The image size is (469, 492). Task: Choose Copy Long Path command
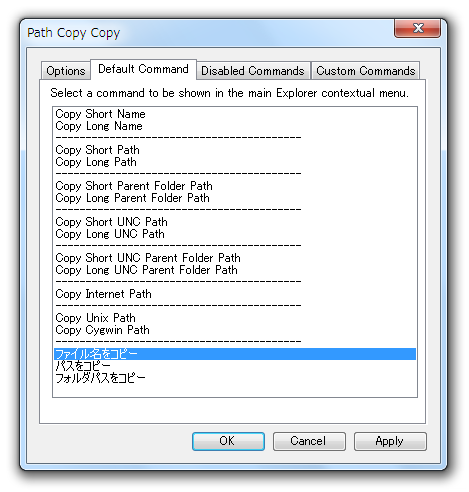[x=235, y=162]
